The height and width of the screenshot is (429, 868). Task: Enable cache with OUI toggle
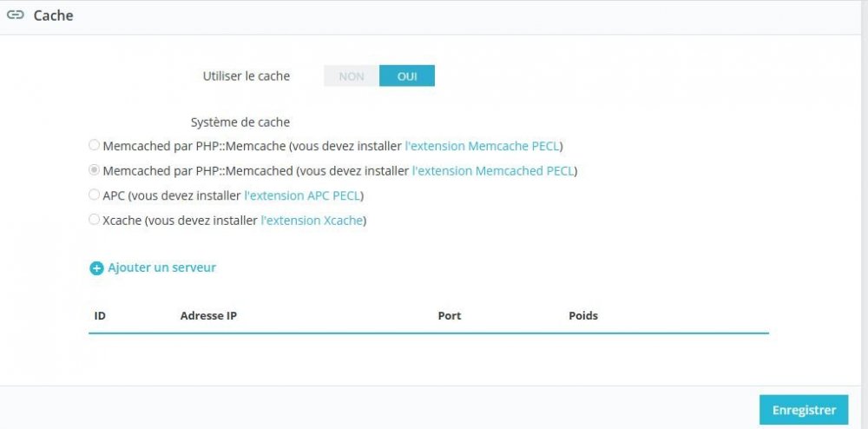407,76
